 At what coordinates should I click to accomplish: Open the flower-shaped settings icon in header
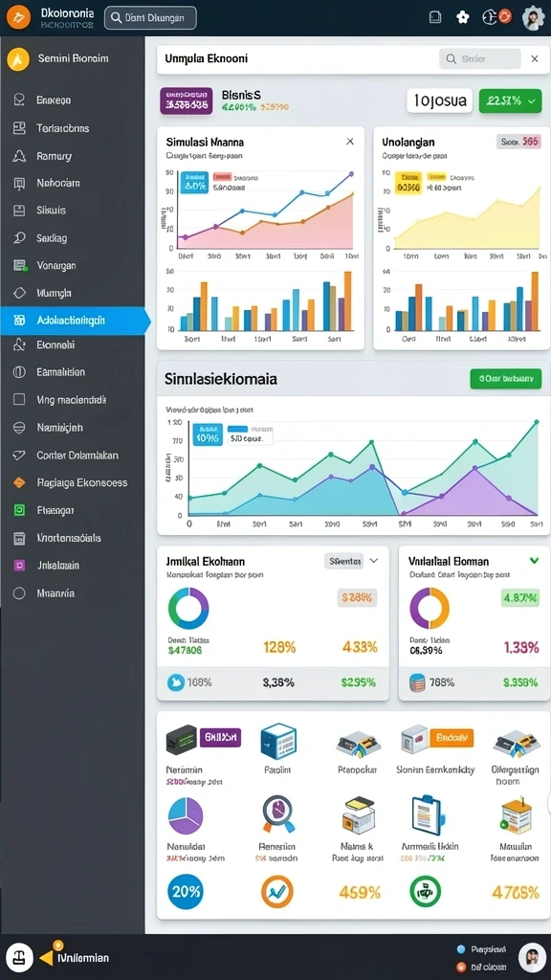pos(463,17)
